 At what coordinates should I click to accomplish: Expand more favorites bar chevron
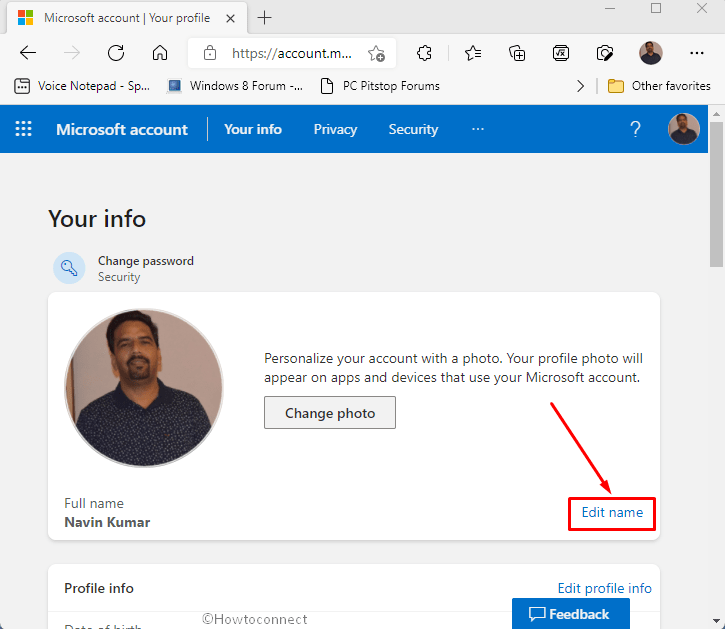580,86
